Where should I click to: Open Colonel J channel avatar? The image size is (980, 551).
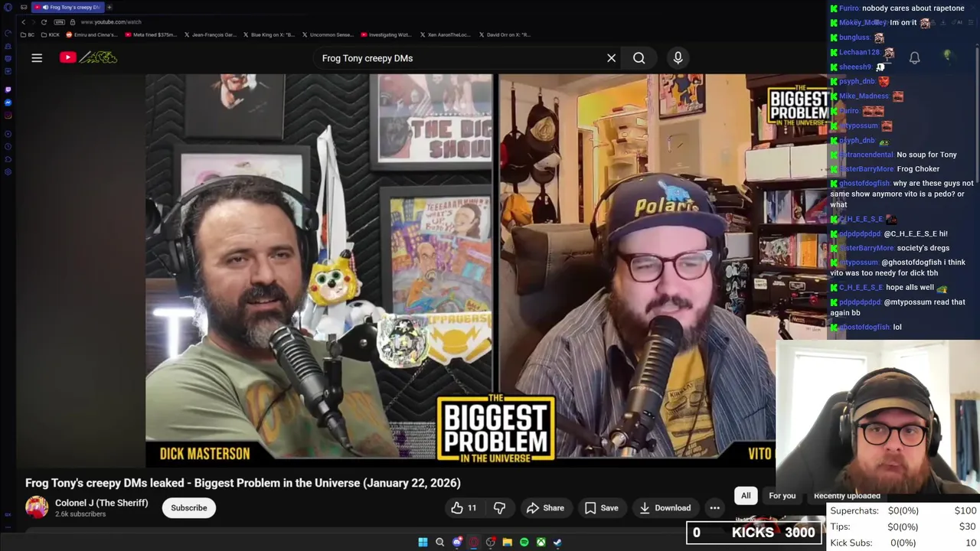coord(37,507)
